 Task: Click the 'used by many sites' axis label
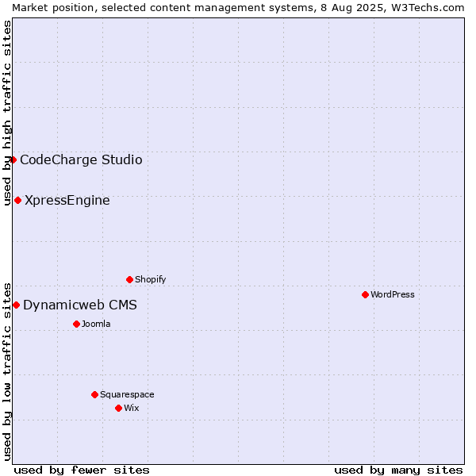click(398, 470)
